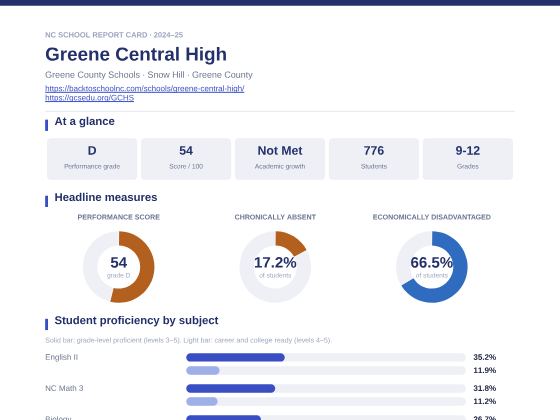
Task: Click the NC School Report Card 2024–25 header text
Action: [x=114, y=35]
